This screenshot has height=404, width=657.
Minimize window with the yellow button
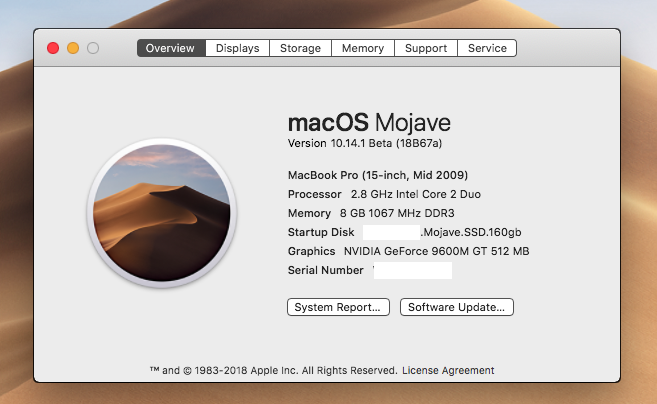(73, 48)
